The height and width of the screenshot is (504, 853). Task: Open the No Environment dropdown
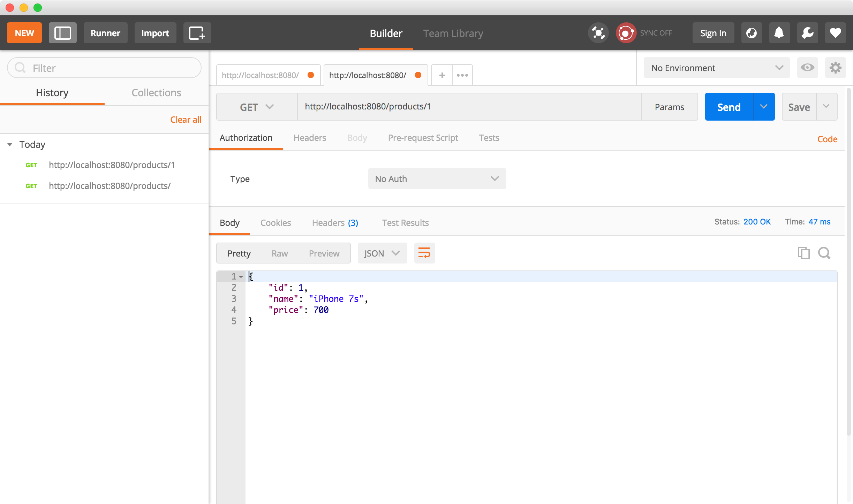point(717,68)
